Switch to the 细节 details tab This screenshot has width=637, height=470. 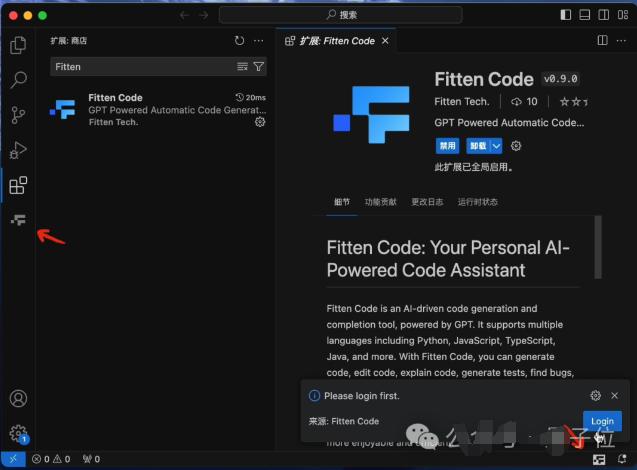tap(342, 202)
